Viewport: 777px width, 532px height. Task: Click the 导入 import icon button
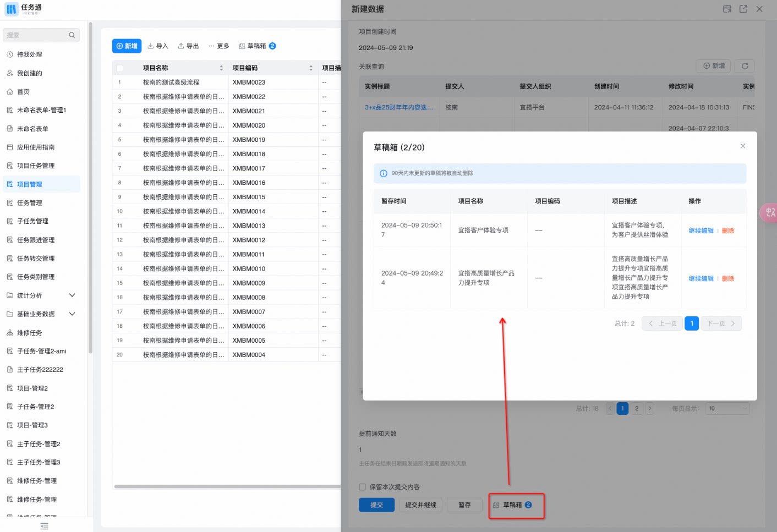tap(158, 46)
